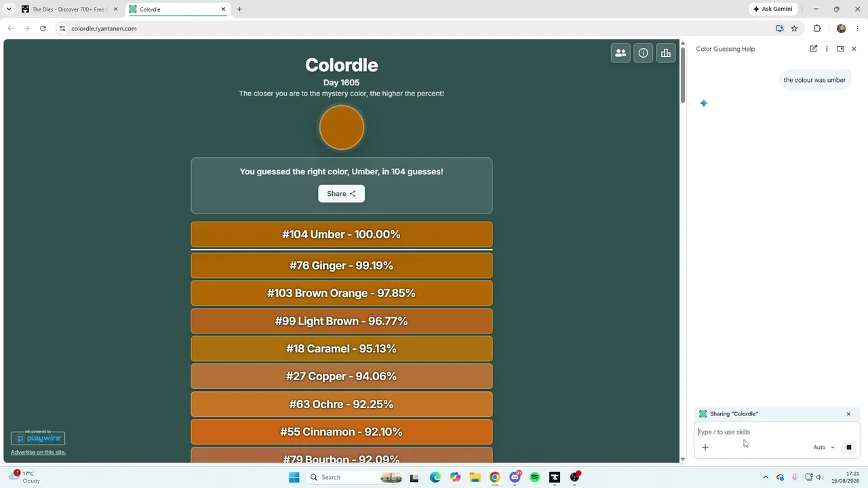Switch to The Dles browser tab
The width and height of the screenshot is (868, 488).
tap(68, 9)
